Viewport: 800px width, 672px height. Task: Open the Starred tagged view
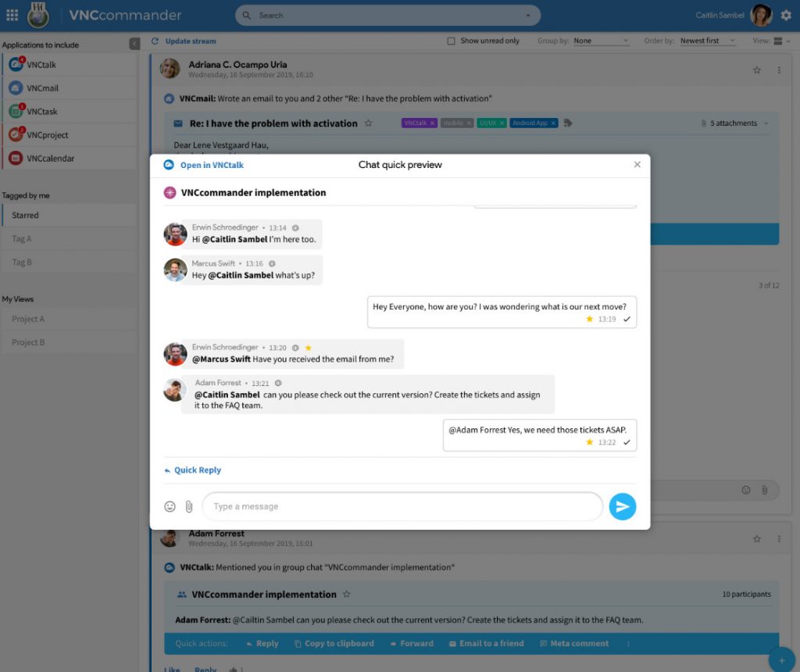click(70, 216)
